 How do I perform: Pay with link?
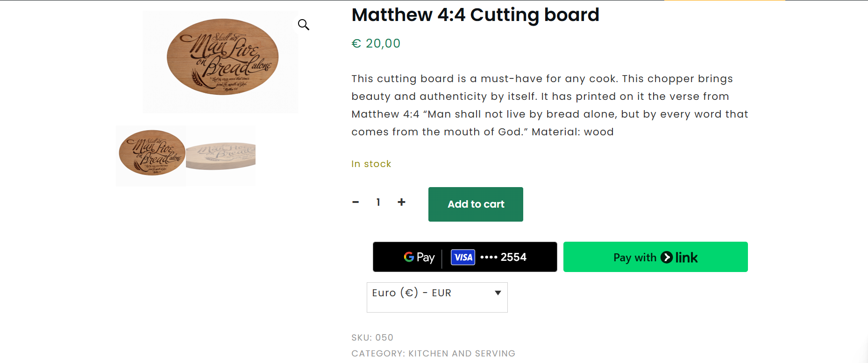[x=655, y=257]
